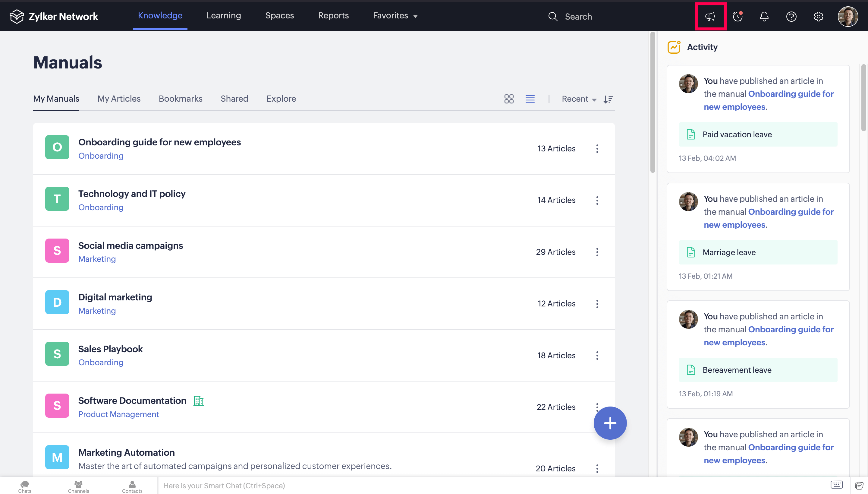Click the main list vertical scrollbar

click(652, 102)
